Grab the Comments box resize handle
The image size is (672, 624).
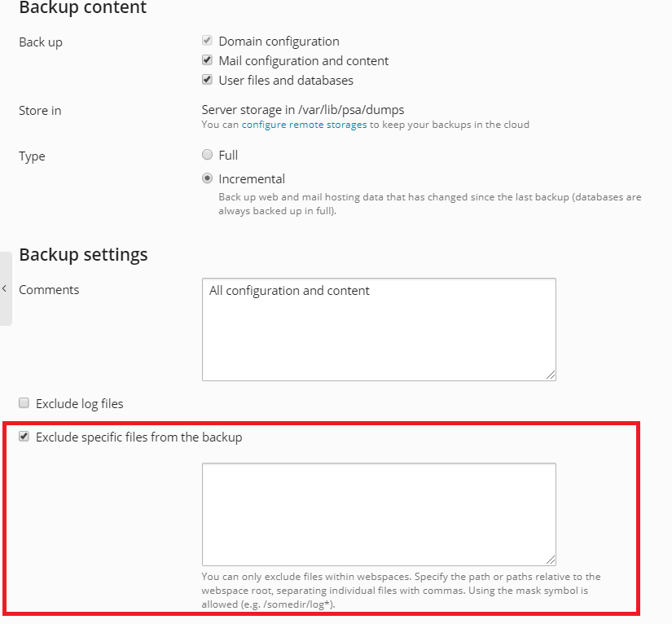click(x=551, y=375)
